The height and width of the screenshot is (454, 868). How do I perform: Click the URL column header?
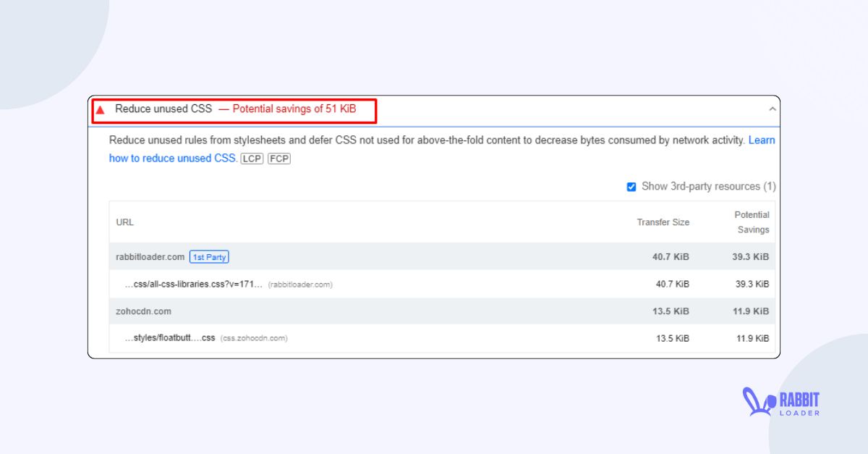click(124, 222)
